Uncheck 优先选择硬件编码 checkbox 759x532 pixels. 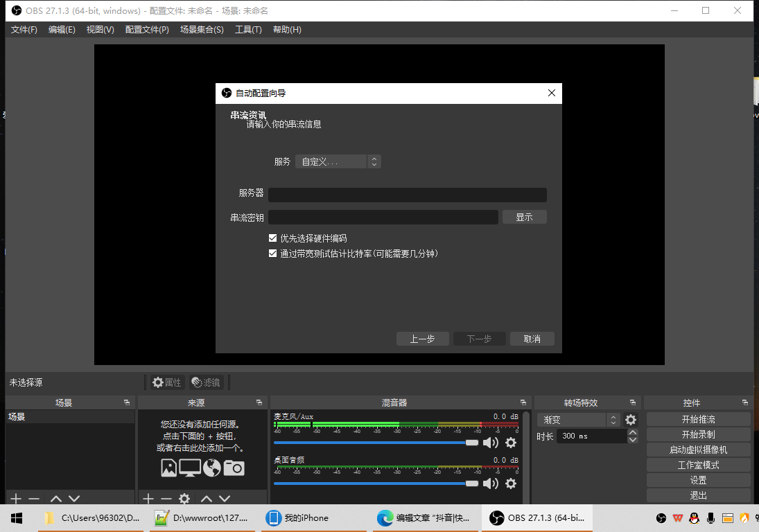point(272,238)
